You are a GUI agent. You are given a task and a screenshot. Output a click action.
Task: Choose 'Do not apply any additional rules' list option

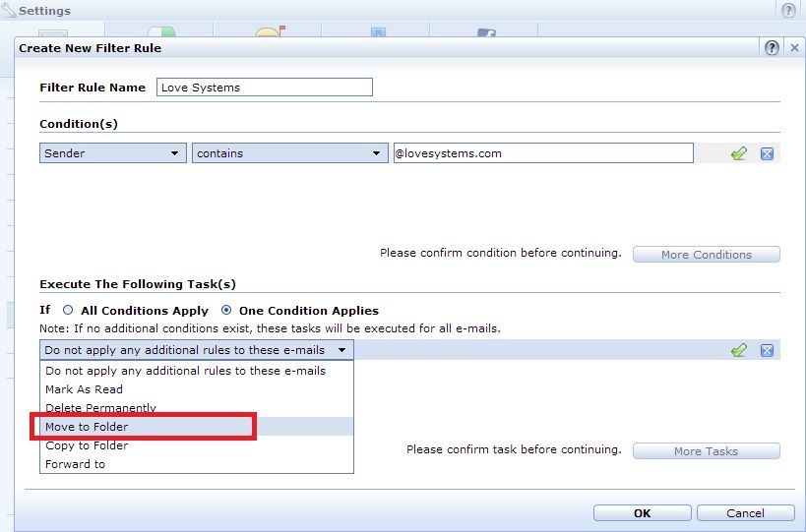[197, 371]
